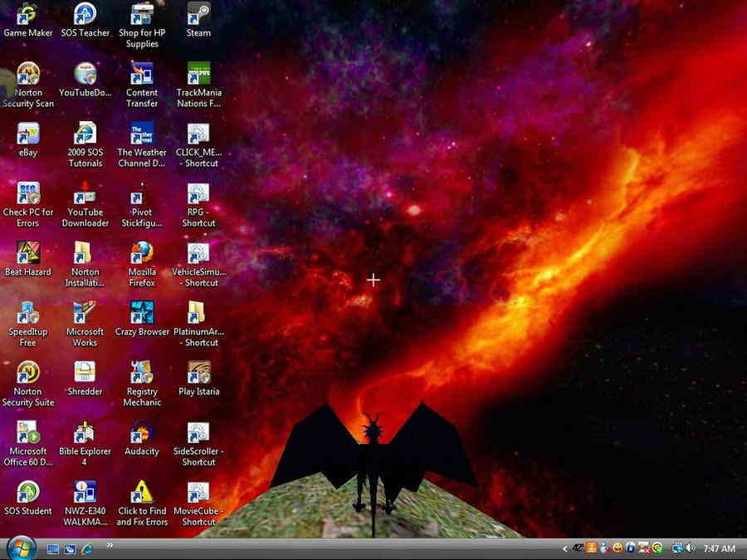The height and width of the screenshot is (560, 747).
Task: Select the Registry Mechanic shortcut
Action: coord(142,384)
